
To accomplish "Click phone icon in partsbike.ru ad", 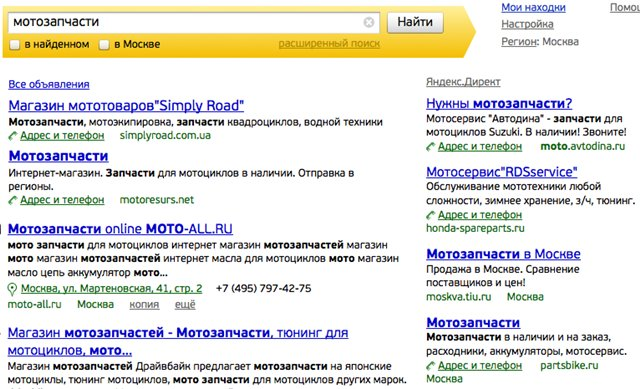I will pos(431,365).
